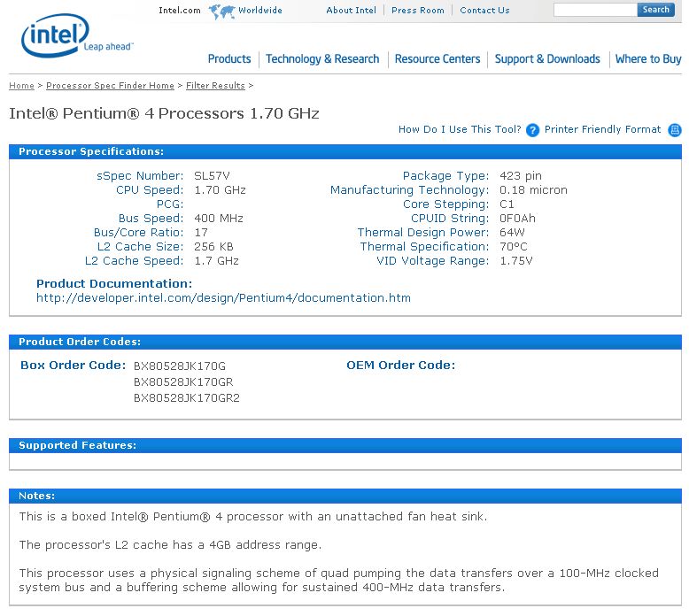Open the Products menu
Image resolution: width=689 pixels, height=616 pixels.
click(229, 59)
